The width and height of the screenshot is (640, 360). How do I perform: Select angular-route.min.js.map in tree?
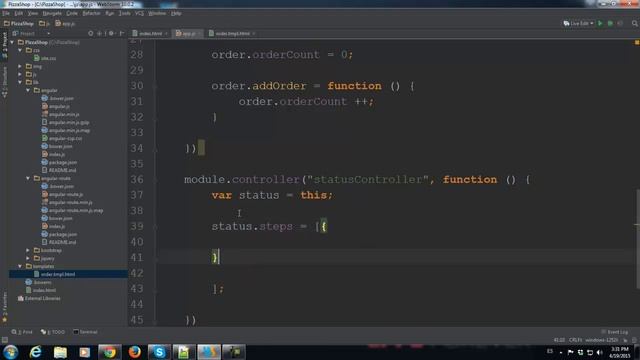72,210
